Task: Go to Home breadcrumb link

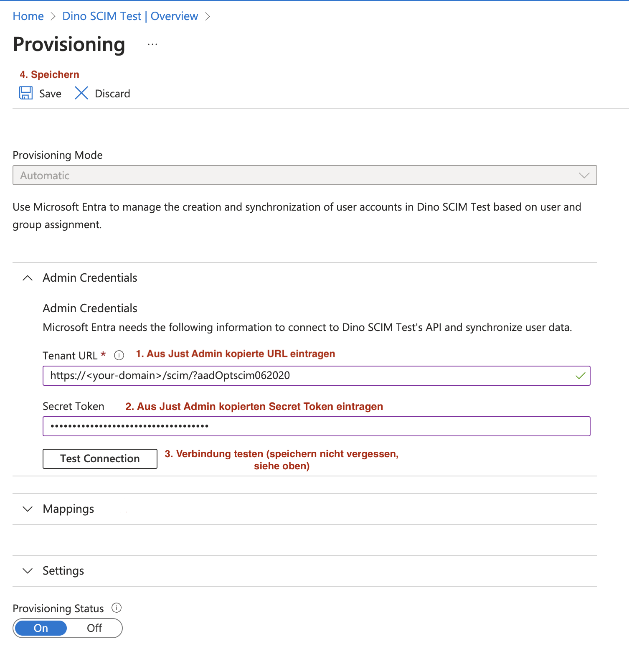Action: pos(28,16)
